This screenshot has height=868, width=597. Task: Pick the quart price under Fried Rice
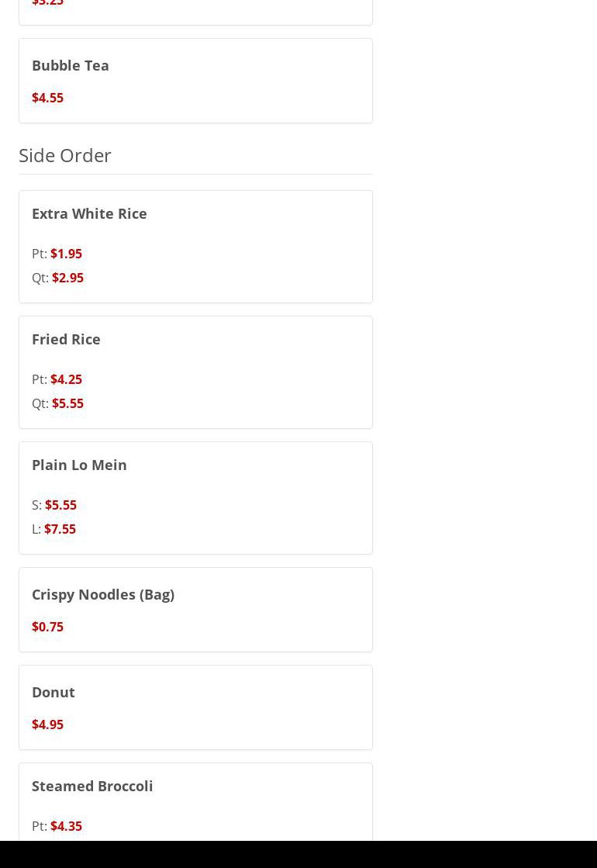[67, 403]
